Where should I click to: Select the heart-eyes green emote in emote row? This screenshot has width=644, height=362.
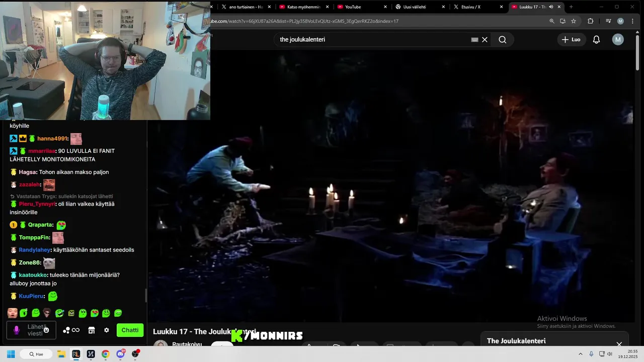click(95, 313)
